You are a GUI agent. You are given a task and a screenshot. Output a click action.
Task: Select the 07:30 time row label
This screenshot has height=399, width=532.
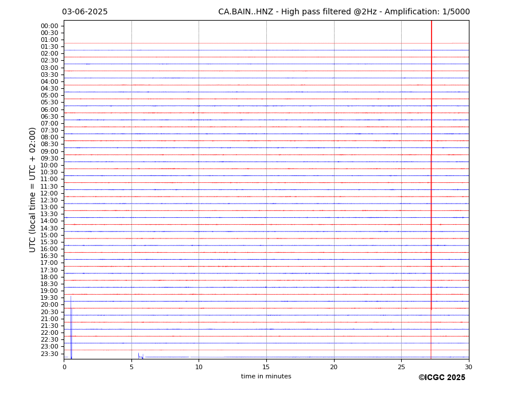(x=49, y=131)
